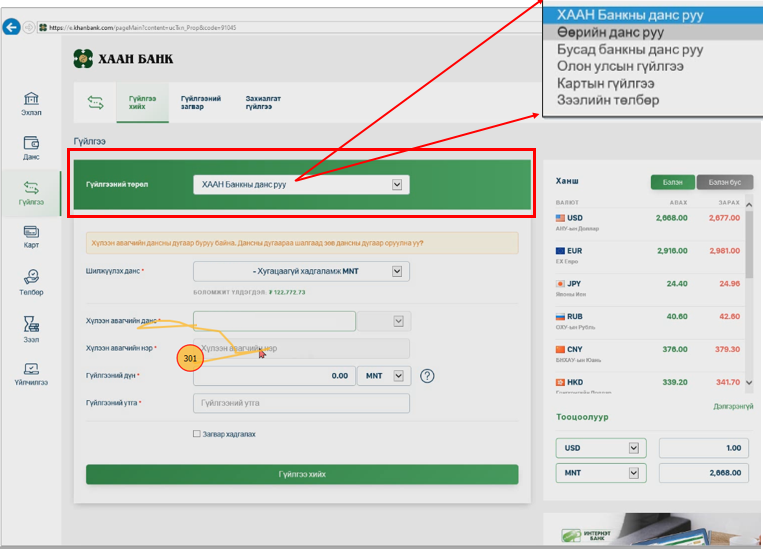Click the Khan Bank logo
The height and width of the screenshot is (551, 763).
(x=123, y=59)
